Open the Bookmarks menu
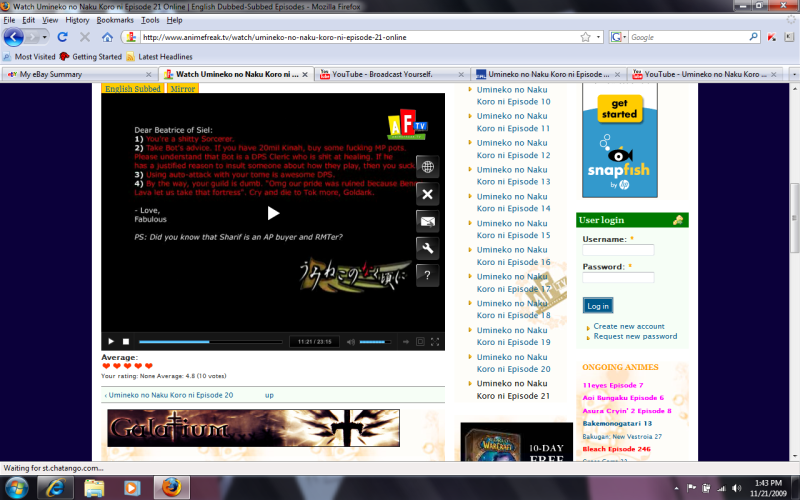Image resolution: width=800 pixels, height=500 pixels. pyautogui.click(x=115, y=20)
